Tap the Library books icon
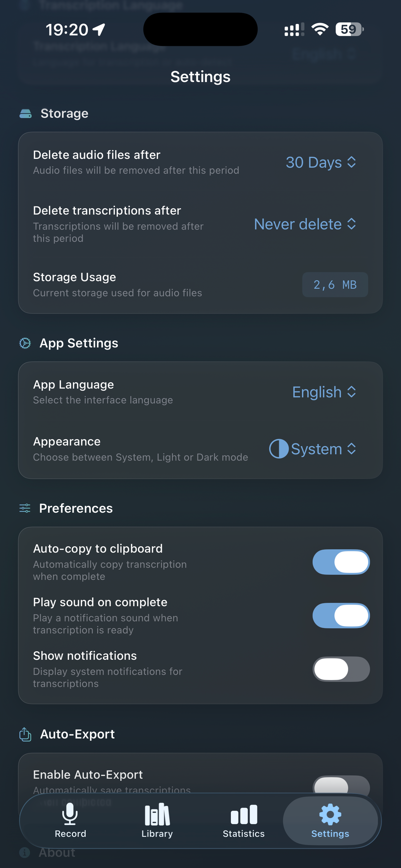 coord(157,814)
